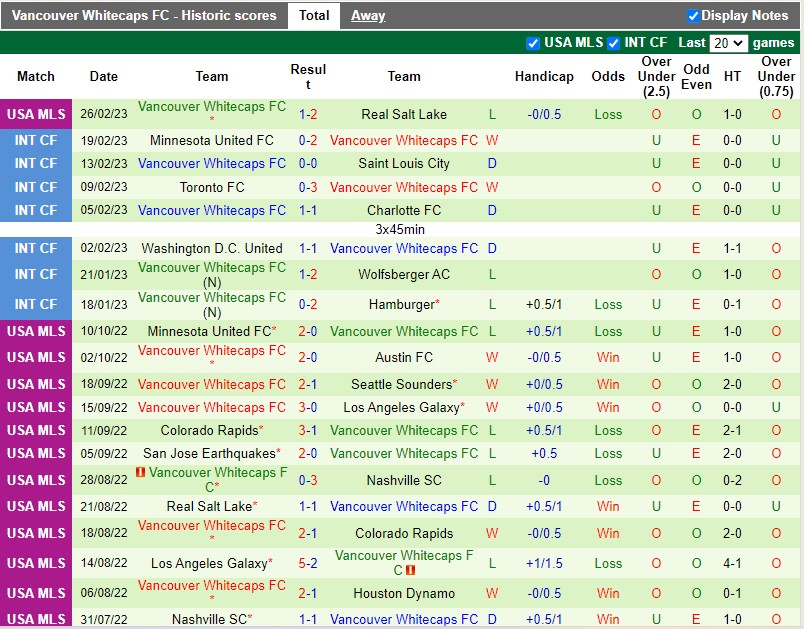Click the Handicap column header
The height and width of the screenshot is (629, 804).
pyautogui.click(x=544, y=77)
